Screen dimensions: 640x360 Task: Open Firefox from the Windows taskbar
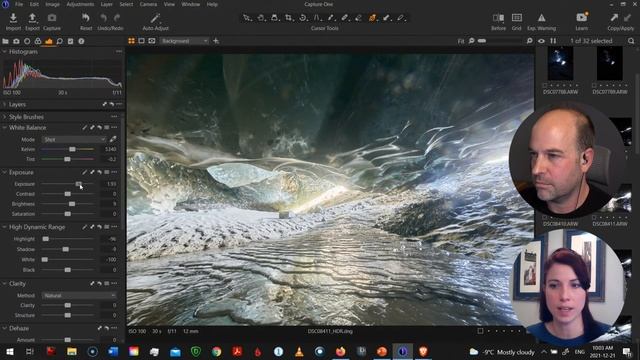click(x=340, y=351)
